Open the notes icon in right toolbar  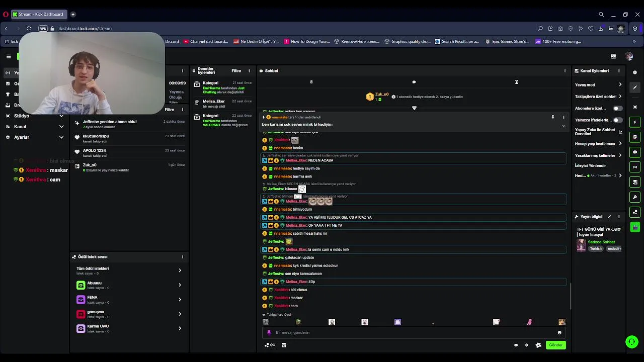pos(635,137)
